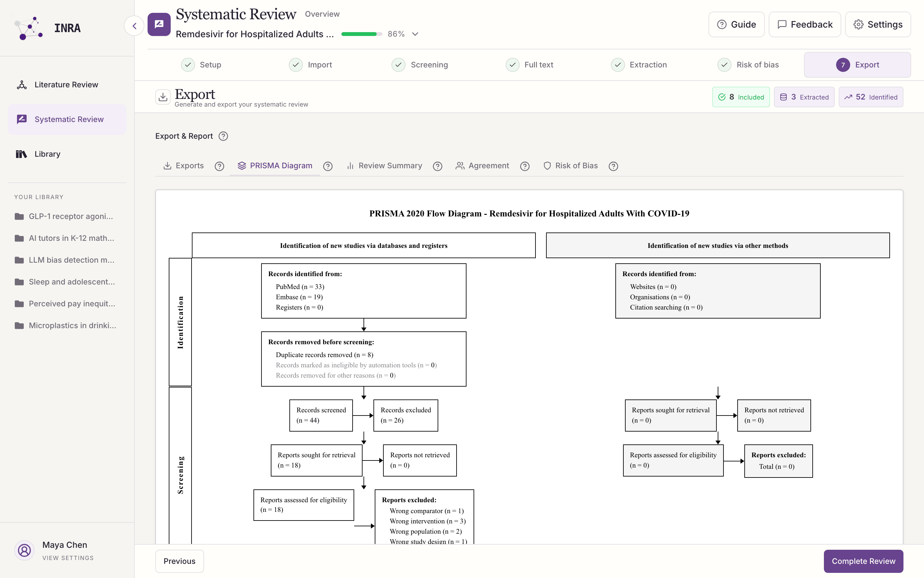
Task: Click the 3 Extracted badge
Action: tap(804, 97)
